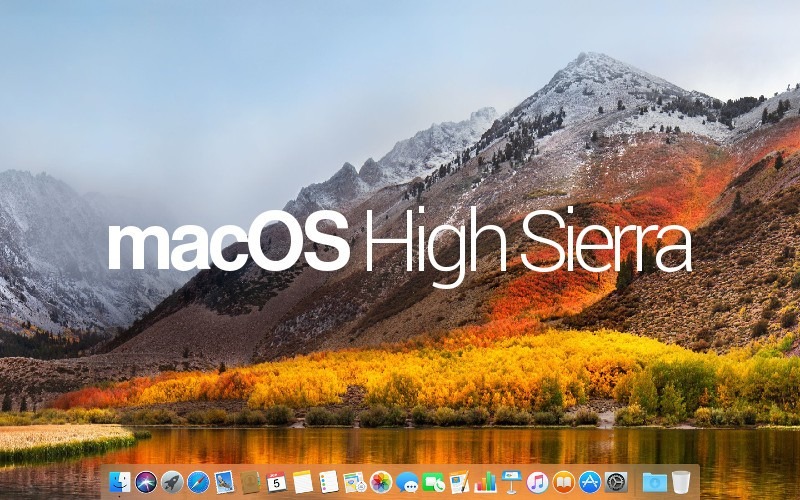The width and height of the screenshot is (800, 500).
Task: Launch Siri from the Dock
Action: [146, 482]
